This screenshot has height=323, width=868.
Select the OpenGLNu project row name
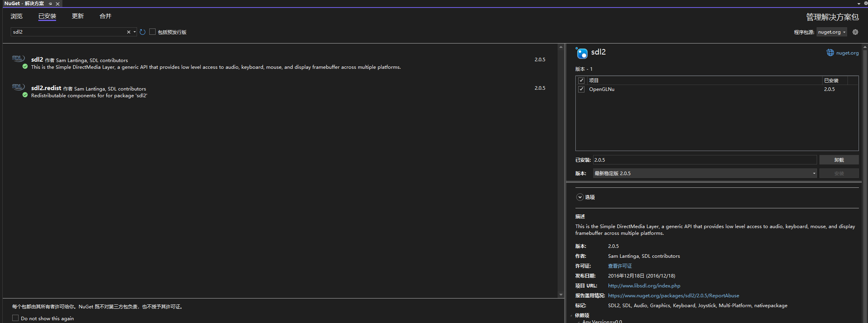[601, 89]
